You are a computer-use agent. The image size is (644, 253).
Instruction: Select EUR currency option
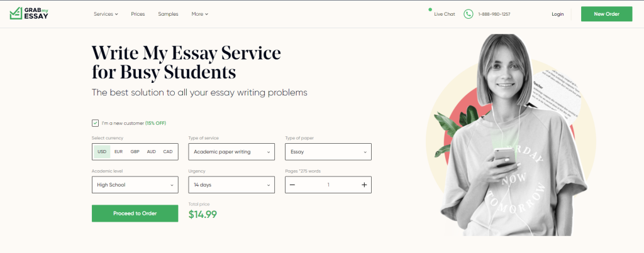click(118, 152)
